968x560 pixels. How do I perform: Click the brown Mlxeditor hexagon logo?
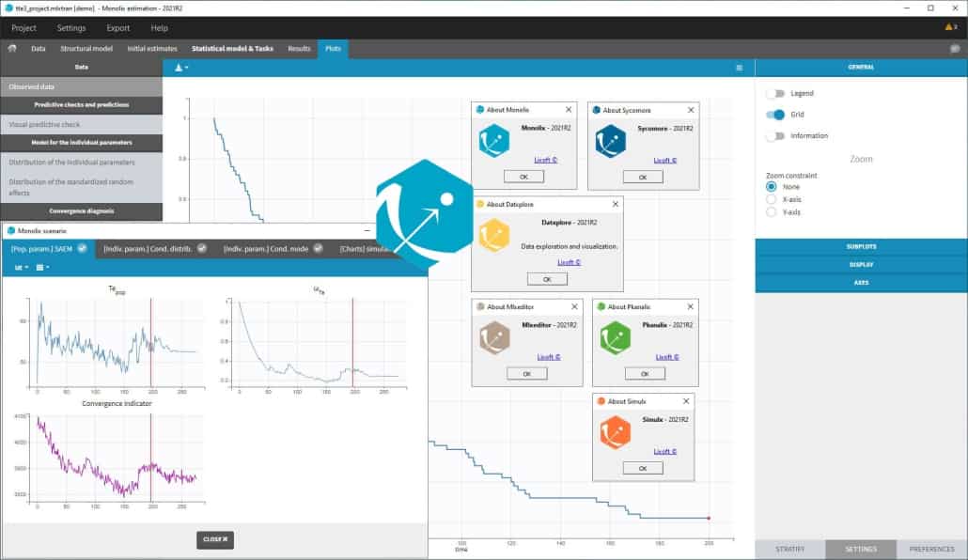494,337
